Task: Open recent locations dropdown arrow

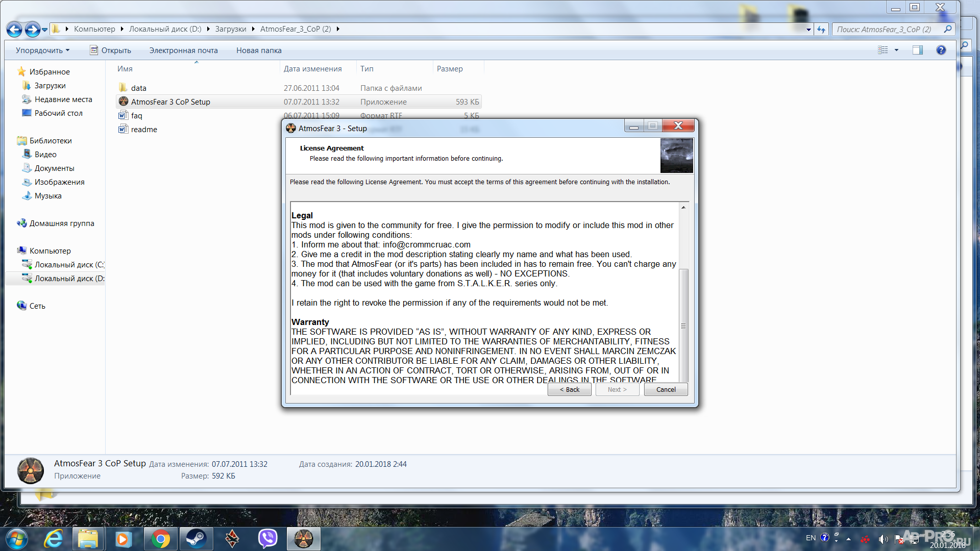Action: tap(45, 30)
